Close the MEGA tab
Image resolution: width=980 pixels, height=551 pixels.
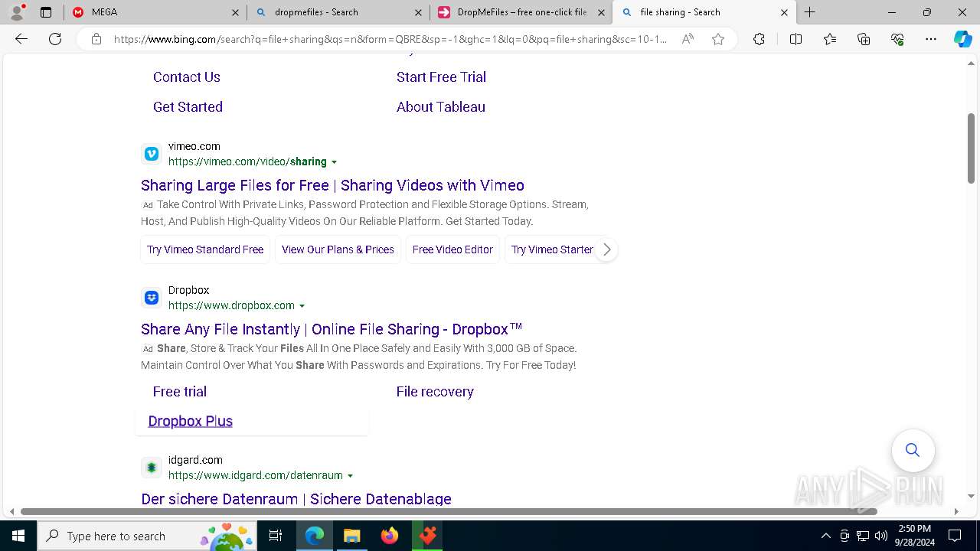point(236,12)
